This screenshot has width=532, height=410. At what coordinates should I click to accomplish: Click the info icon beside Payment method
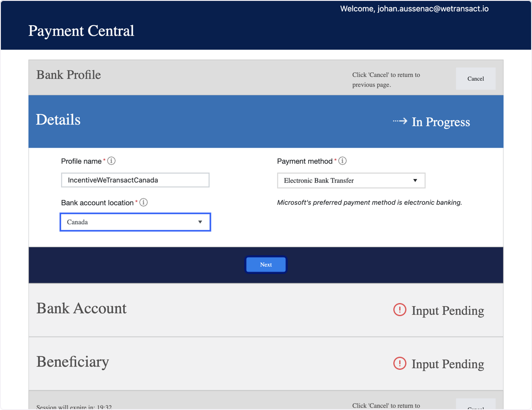(343, 161)
